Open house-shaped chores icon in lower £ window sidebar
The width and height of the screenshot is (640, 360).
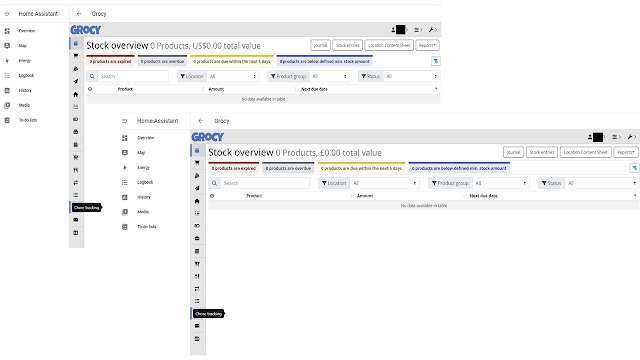(197, 201)
